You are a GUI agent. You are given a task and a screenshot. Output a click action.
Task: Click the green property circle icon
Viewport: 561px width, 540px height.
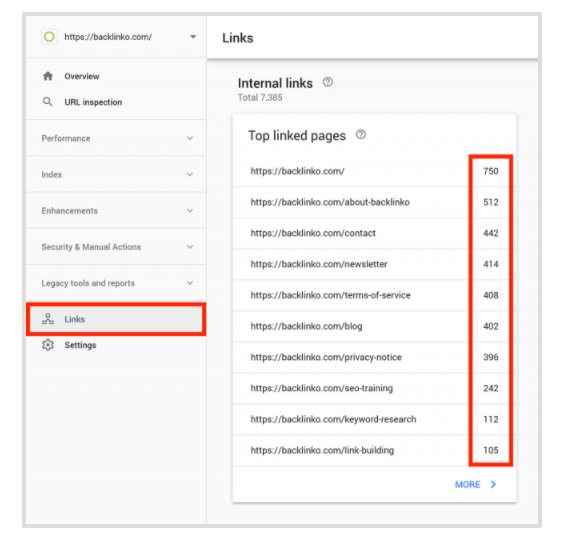49,37
